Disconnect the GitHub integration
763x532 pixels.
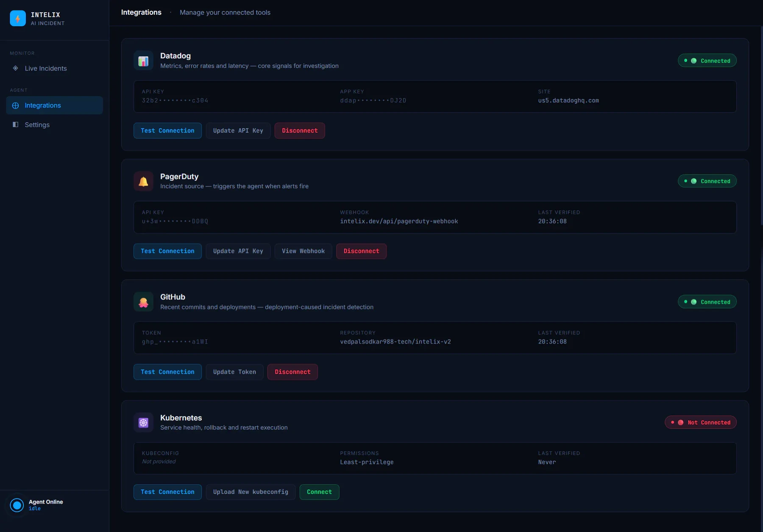pyautogui.click(x=292, y=372)
